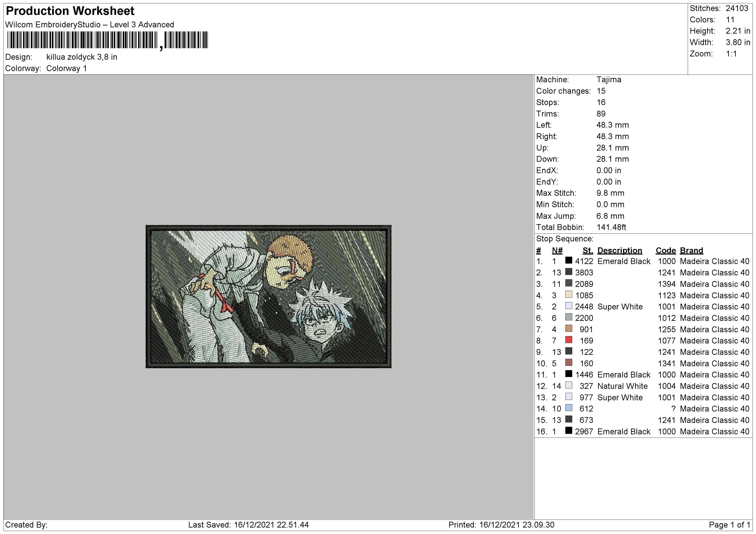
Task: Click the 'Wilcom EmbroideryStudio – Level 3 Advanced' text
Action: tap(90, 25)
